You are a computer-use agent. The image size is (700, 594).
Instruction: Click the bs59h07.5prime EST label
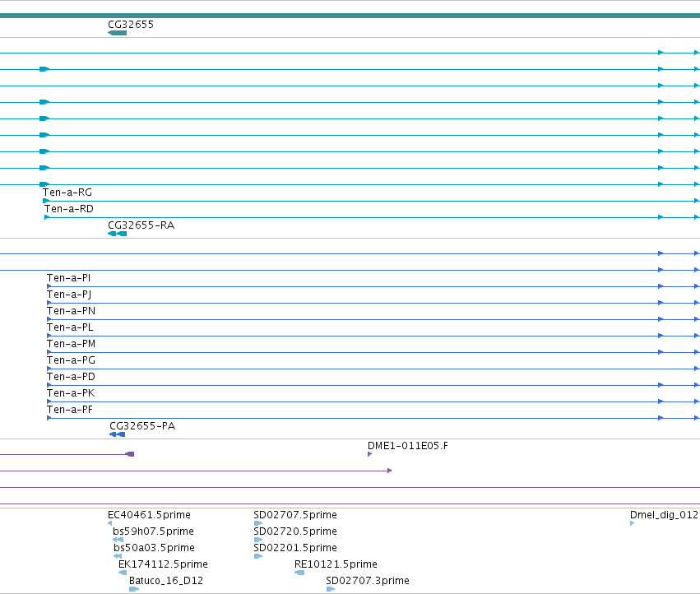click(x=153, y=531)
